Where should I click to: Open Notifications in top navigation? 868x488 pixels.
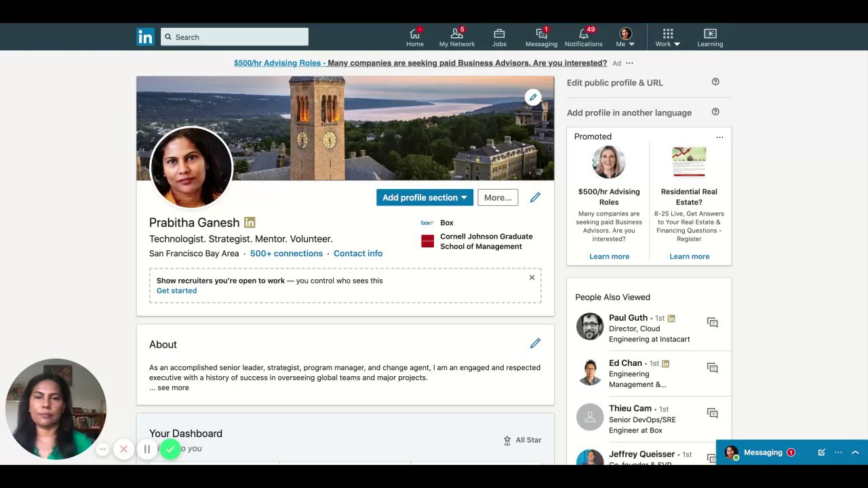click(x=583, y=37)
